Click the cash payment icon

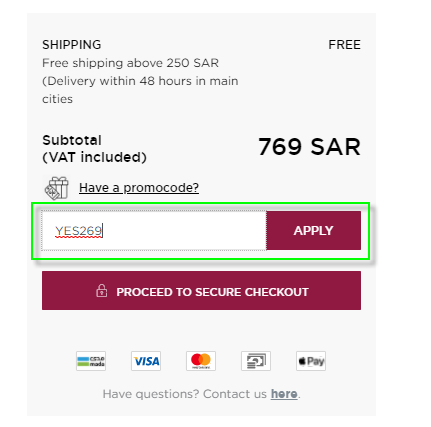(256, 361)
